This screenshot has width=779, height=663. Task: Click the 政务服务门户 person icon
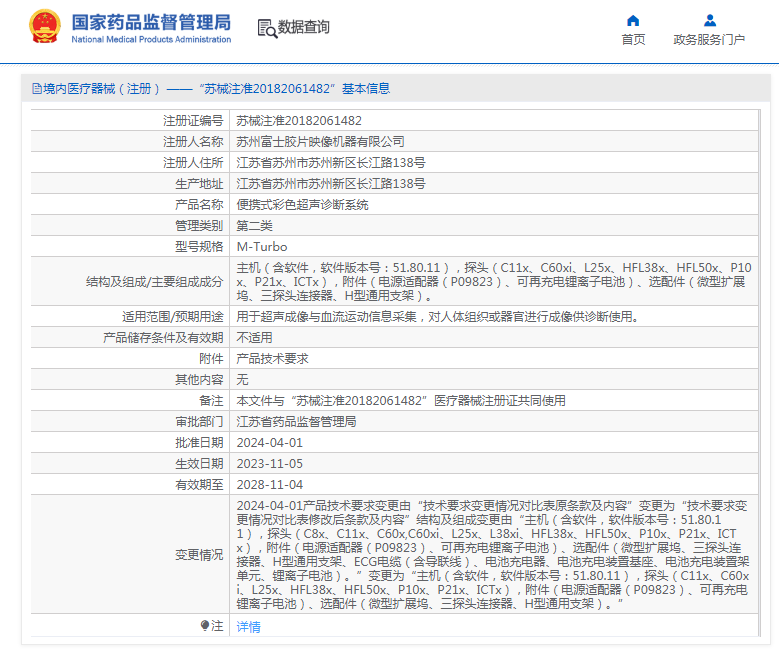(x=709, y=20)
